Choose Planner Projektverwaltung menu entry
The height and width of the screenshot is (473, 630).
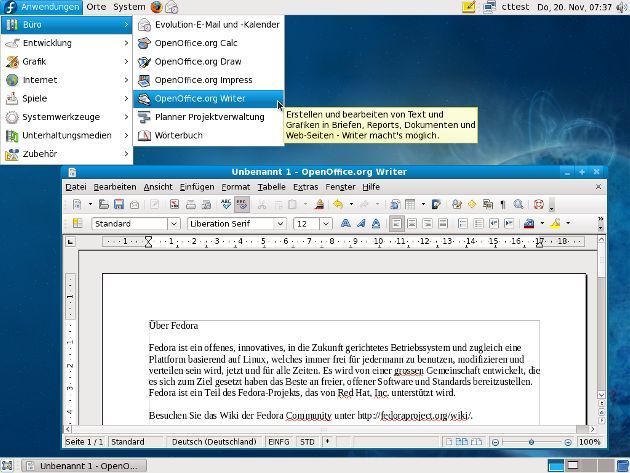[x=208, y=117]
